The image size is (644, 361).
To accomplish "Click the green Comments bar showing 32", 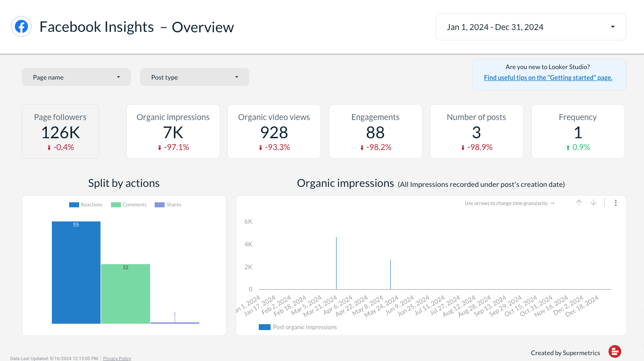I will click(x=126, y=294).
